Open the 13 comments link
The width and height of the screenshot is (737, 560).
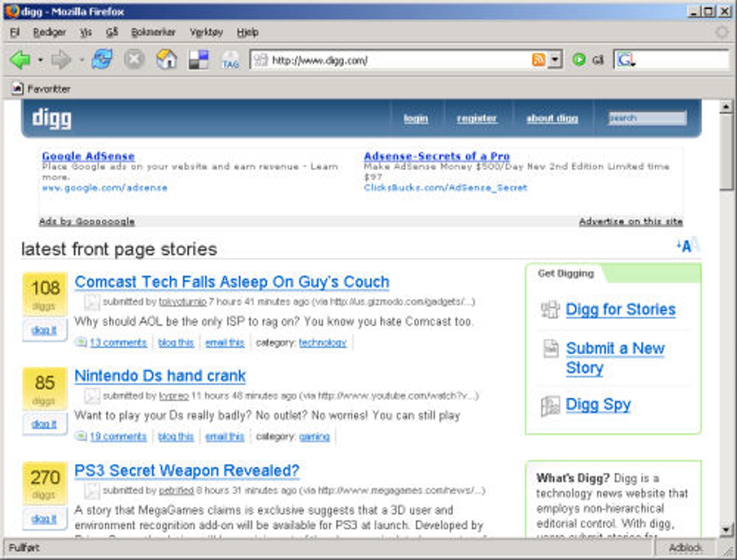(118, 343)
